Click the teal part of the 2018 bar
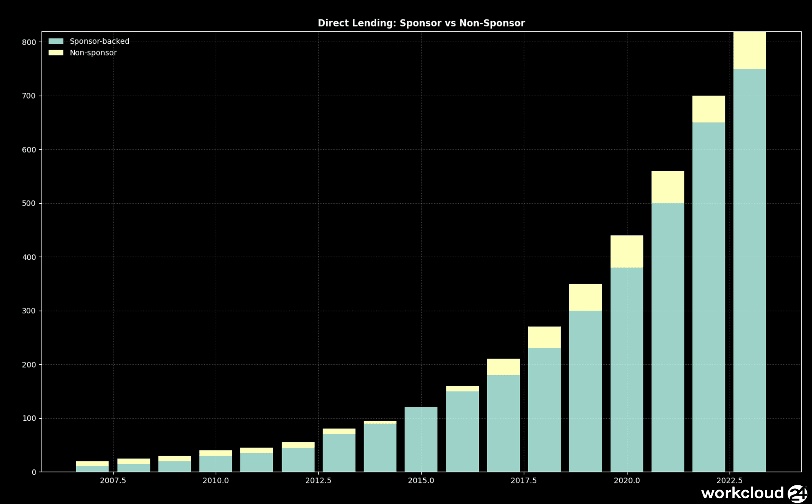Viewport: 812px width, 504px height. (544, 410)
